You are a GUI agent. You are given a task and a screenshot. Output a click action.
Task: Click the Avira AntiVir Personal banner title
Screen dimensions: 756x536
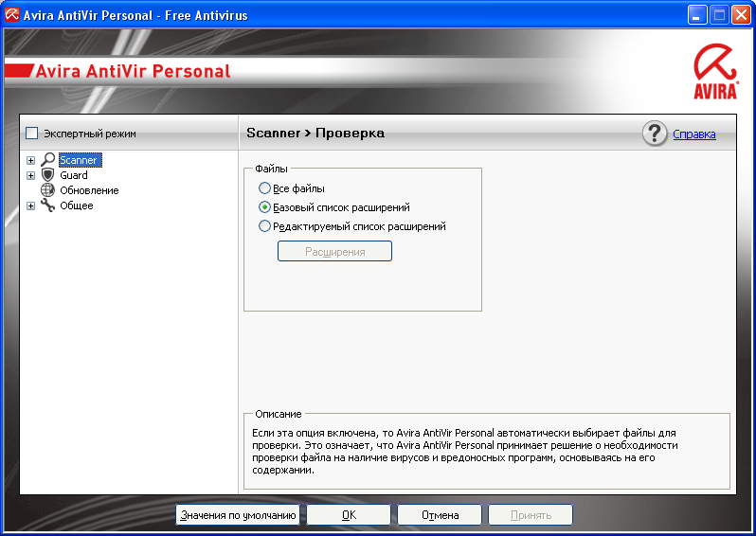coord(133,71)
